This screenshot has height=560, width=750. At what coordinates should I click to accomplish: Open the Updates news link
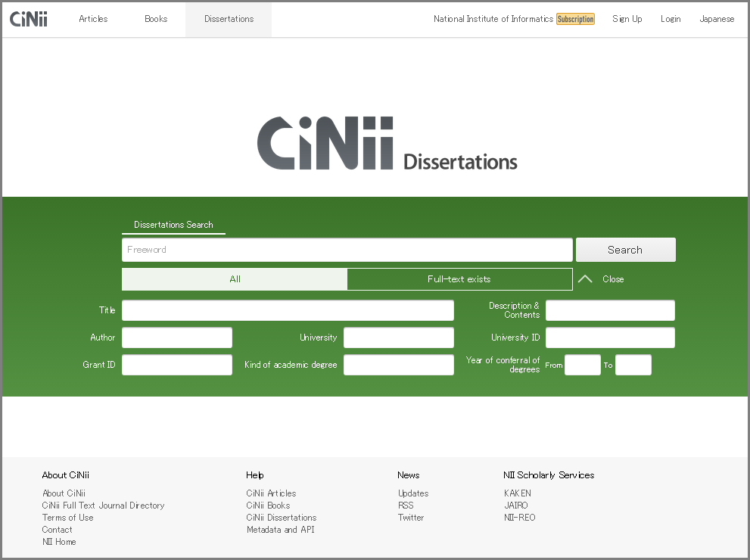point(413,493)
